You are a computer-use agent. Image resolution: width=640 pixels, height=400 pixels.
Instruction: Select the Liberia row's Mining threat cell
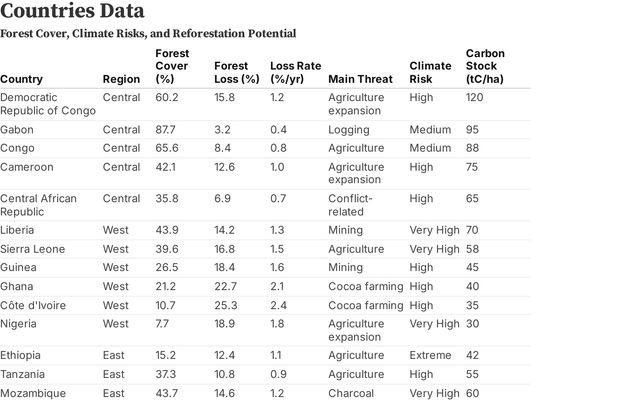click(x=345, y=230)
